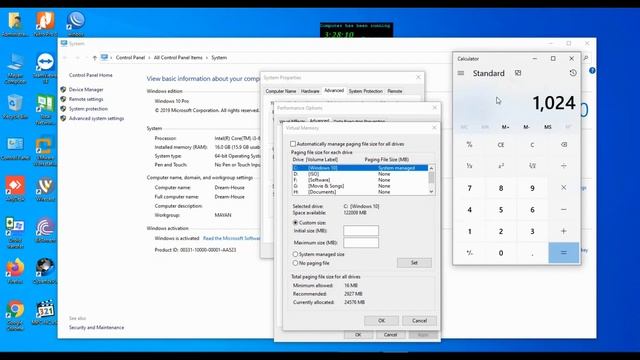Click the Maximum size (MB) field
640x360 pixels.
(x=361, y=242)
